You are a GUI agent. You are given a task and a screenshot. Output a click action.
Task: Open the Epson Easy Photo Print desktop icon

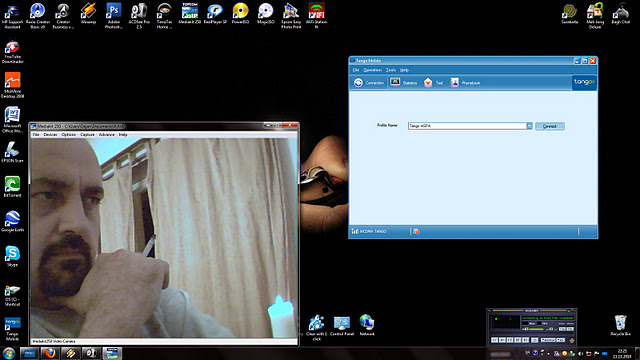[291, 16]
